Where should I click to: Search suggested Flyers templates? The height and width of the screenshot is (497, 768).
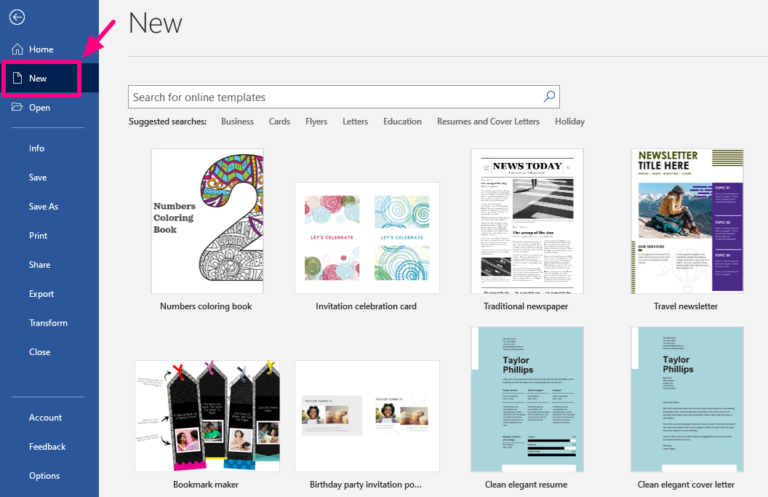(x=316, y=121)
